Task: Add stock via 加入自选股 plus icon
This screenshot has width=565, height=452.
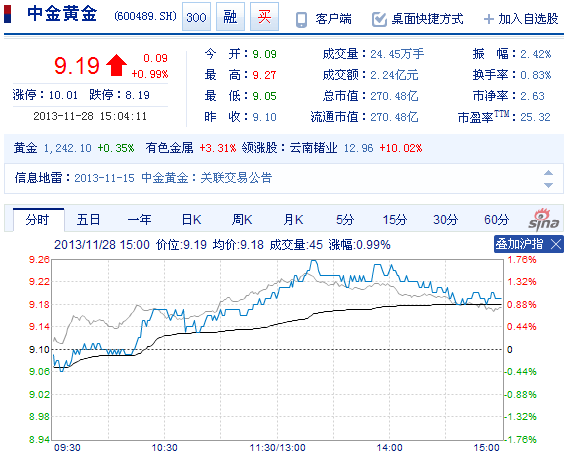Action: pos(489,19)
